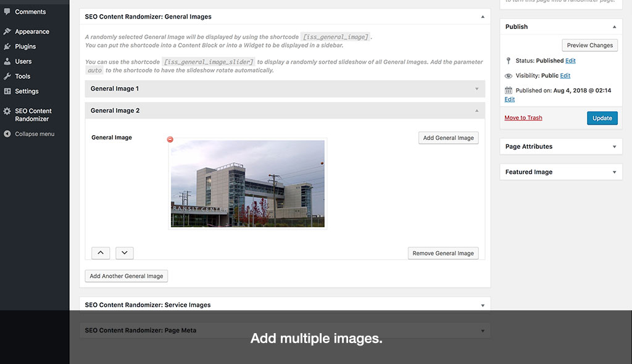Click the calendar icon next to Published on
The image size is (632, 364).
509,90
